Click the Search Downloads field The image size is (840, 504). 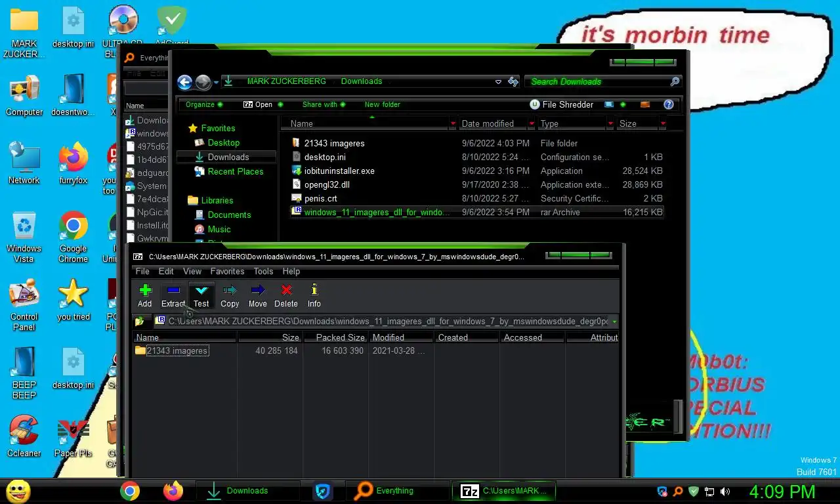pos(597,81)
